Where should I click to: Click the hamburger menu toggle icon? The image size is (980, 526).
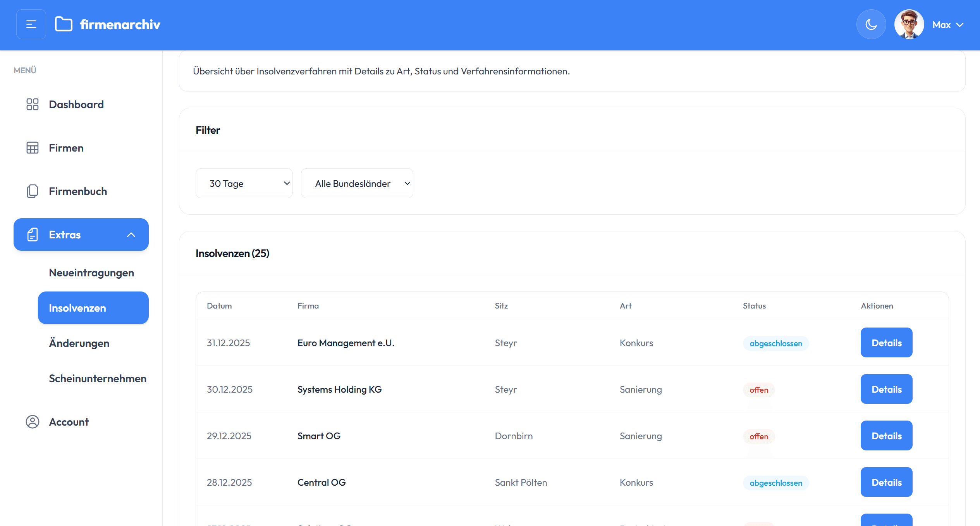pos(31,24)
